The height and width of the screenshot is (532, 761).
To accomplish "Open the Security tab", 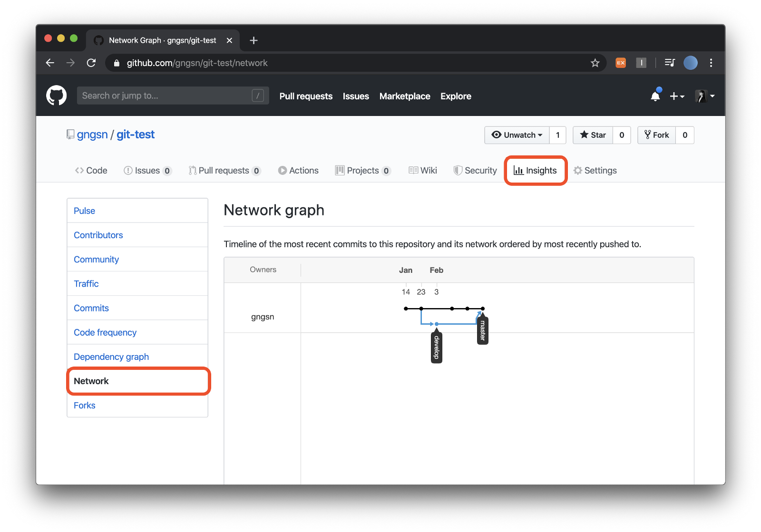I will point(475,170).
